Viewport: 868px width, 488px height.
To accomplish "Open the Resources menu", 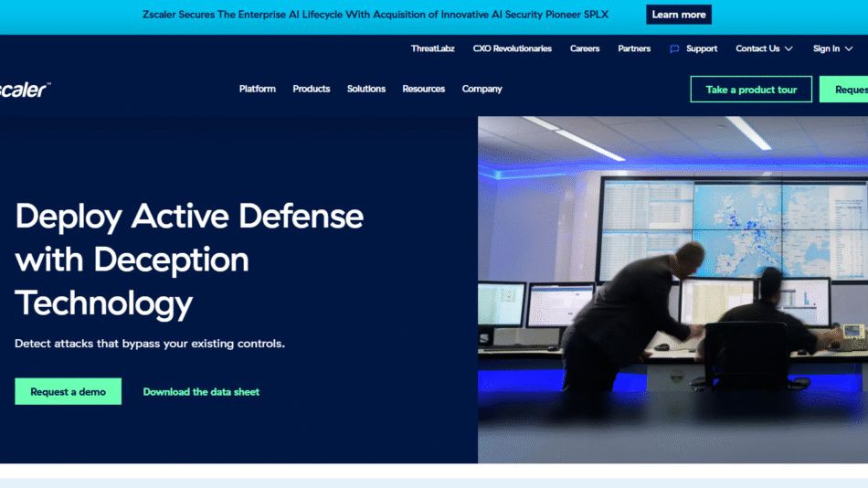I will click(423, 89).
